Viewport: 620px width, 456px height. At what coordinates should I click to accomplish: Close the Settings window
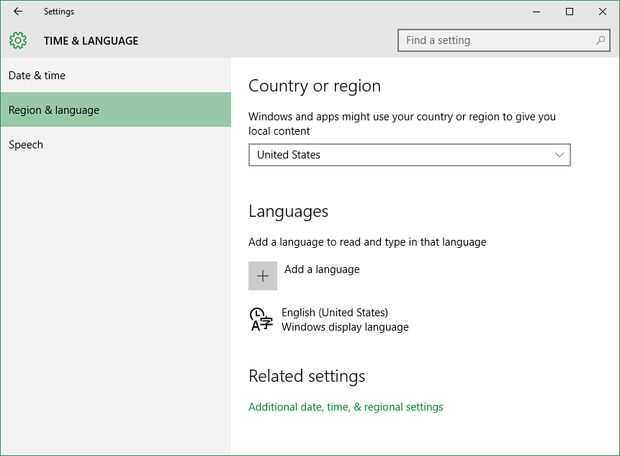point(602,11)
